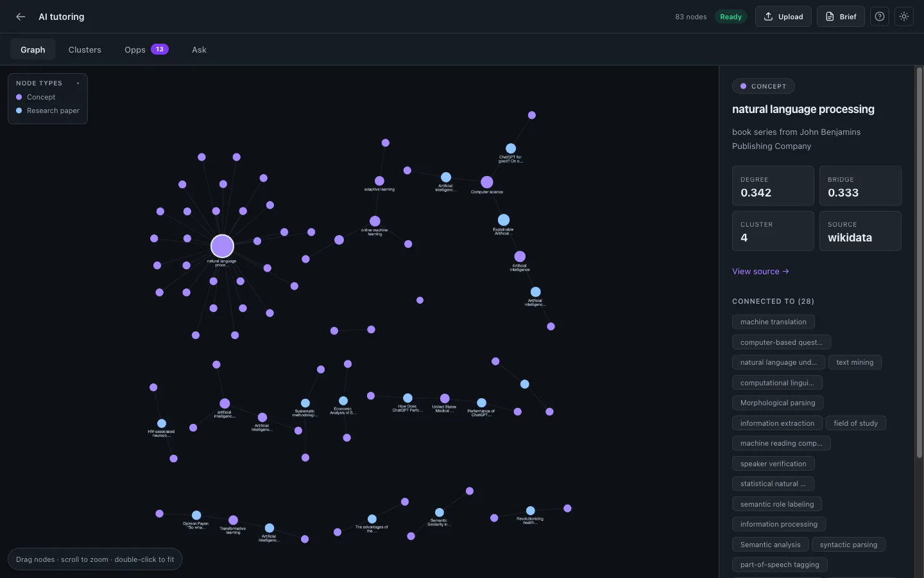This screenshot has width=924, height=578.
Task: Go back using the arrow icon
Action: coord(21,17)
